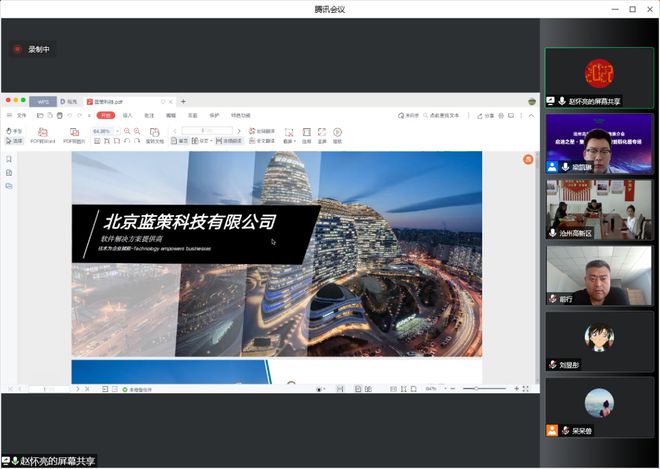Click the 全文翻译 full-text translation tool
Image resolution: width=660 pixels, height=469 pixels.
[262, 141]
